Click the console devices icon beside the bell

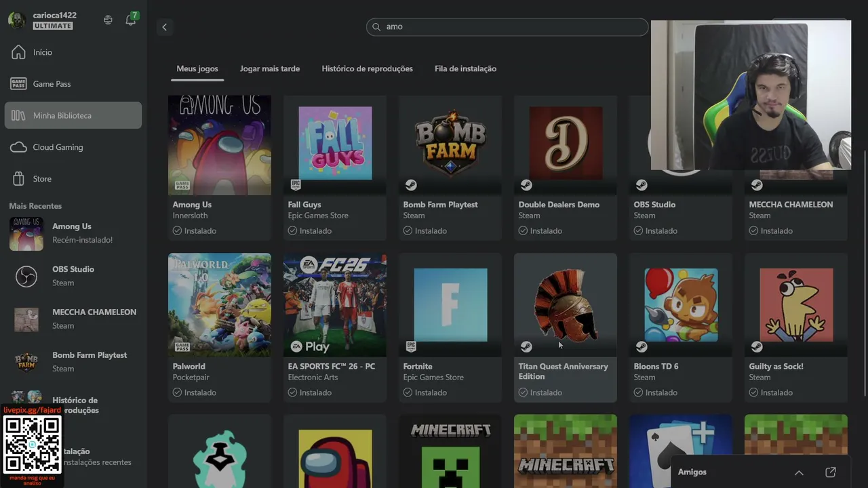click(108, 20)
